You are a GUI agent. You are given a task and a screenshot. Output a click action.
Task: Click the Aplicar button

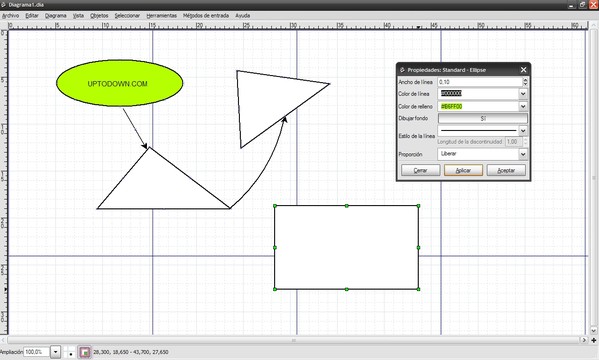(x=463, y=170)
